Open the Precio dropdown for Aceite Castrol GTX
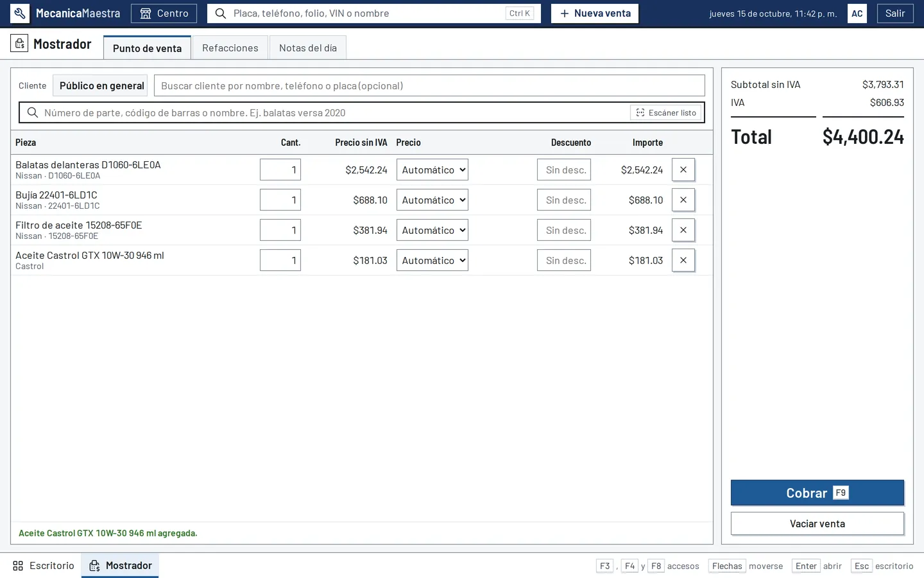The image size is (924, 578). tap(432, 260)
